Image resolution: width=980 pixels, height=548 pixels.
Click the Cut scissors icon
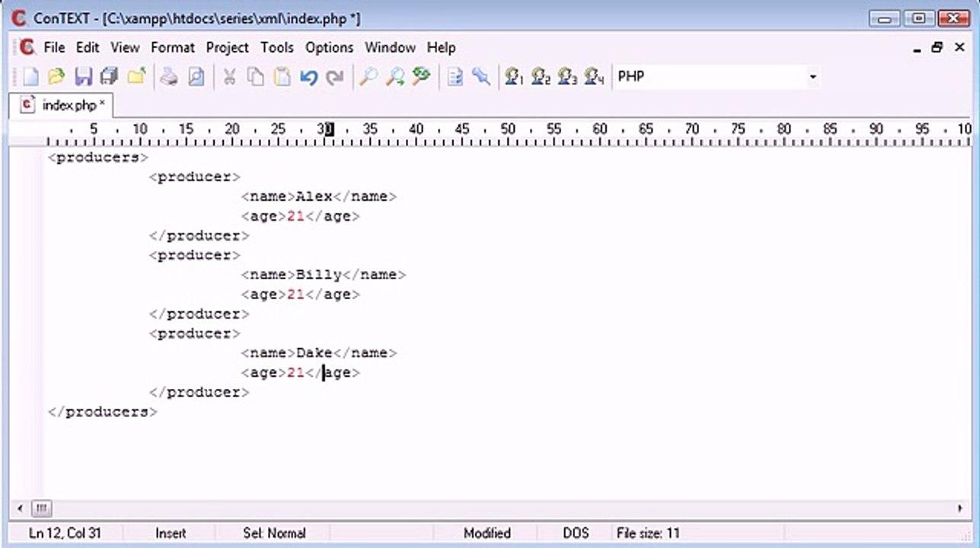tap(229, 77)
